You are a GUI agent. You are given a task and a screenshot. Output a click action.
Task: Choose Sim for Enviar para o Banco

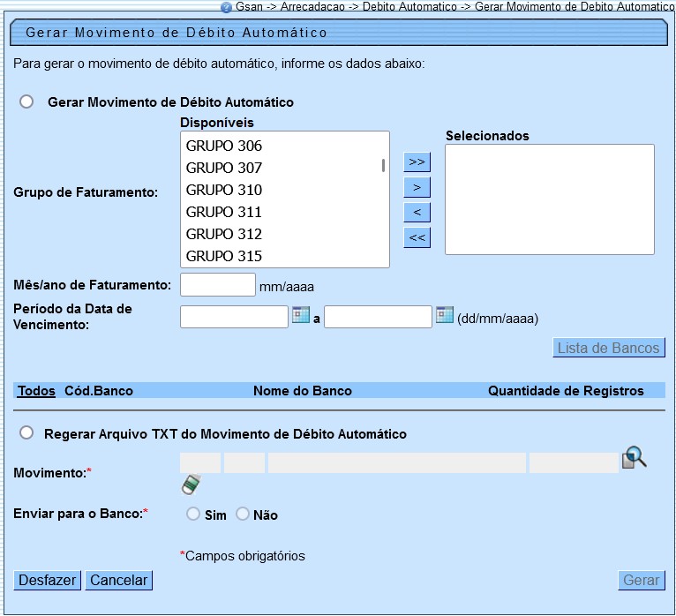193,514
